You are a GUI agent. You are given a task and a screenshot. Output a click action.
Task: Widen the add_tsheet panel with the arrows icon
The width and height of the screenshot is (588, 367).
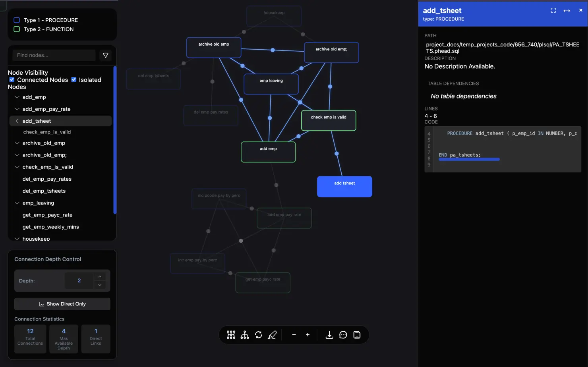pos(567,10)
